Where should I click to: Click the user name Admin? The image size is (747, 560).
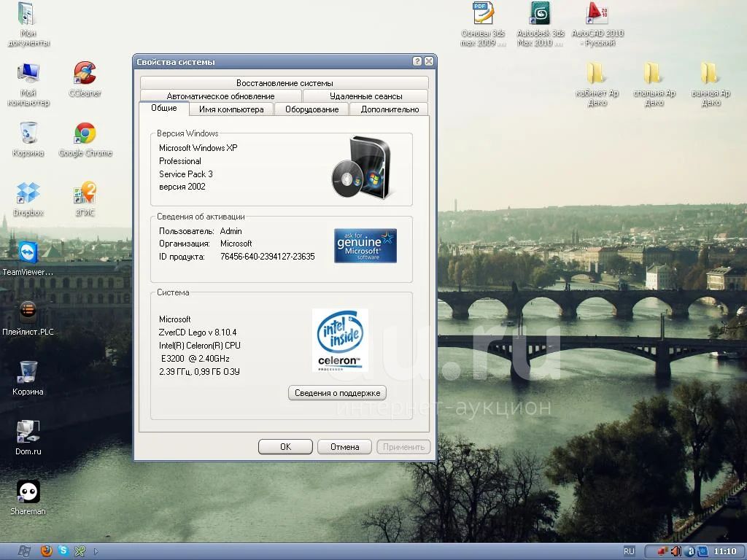point(231,231)
